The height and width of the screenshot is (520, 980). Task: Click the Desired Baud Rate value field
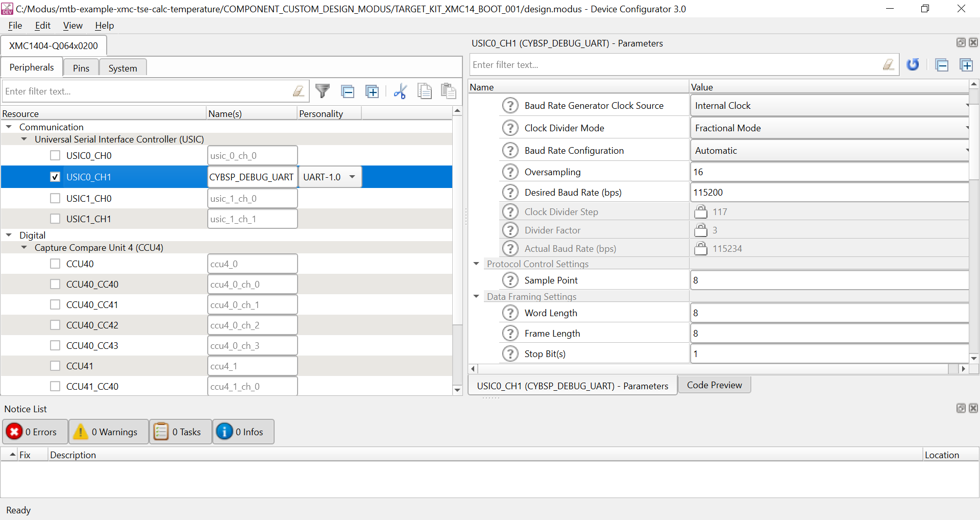(x=829, y=193)
